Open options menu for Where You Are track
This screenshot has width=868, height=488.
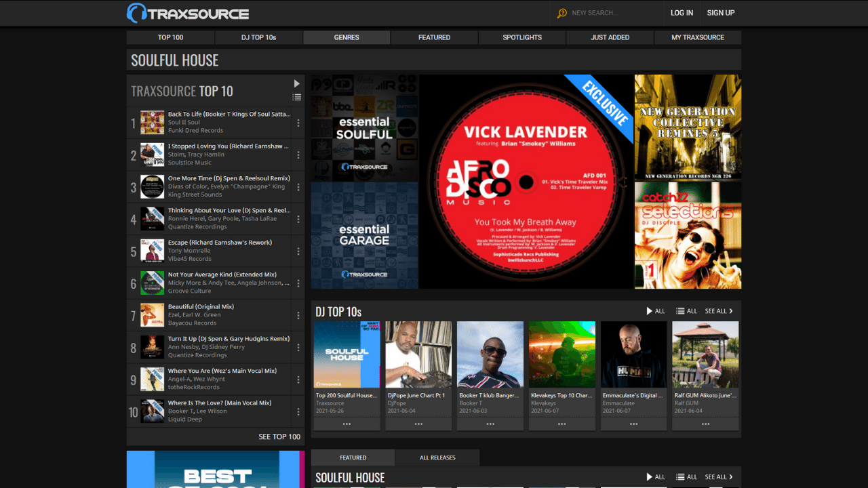click(298, 380)
